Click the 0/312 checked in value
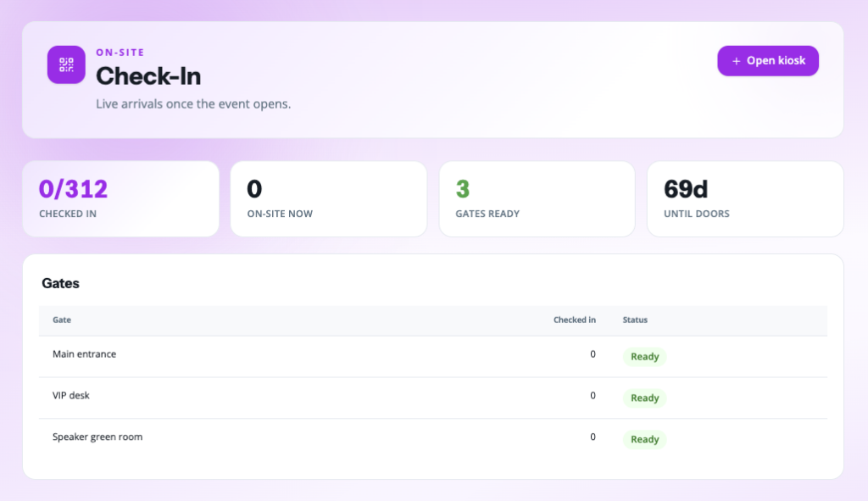Viewport: 868px width, 501px height. click(x=73, y=189)
